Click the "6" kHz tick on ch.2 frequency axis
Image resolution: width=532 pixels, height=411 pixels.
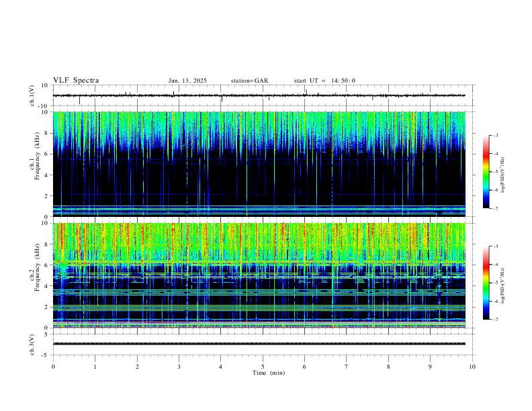[47, 265]
